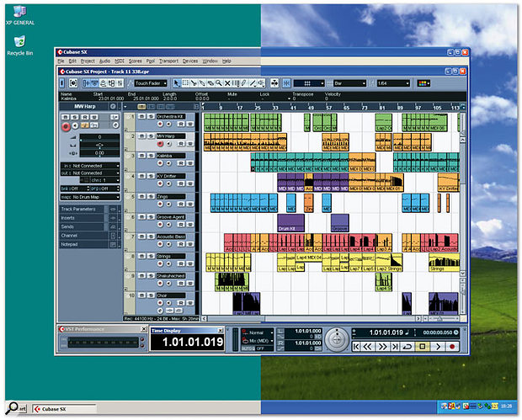The height and width of the screenshot is (420, 522).
Task: Open the Devices menu
Action: pos(190,61)
